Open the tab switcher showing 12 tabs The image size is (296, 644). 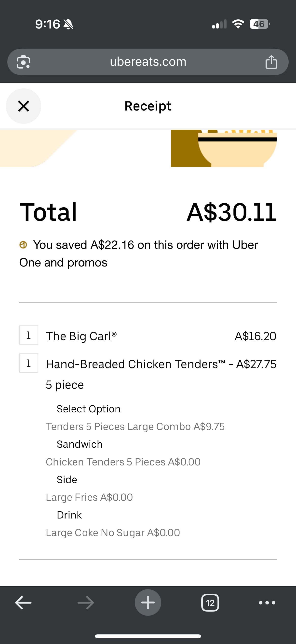point(210,602)
